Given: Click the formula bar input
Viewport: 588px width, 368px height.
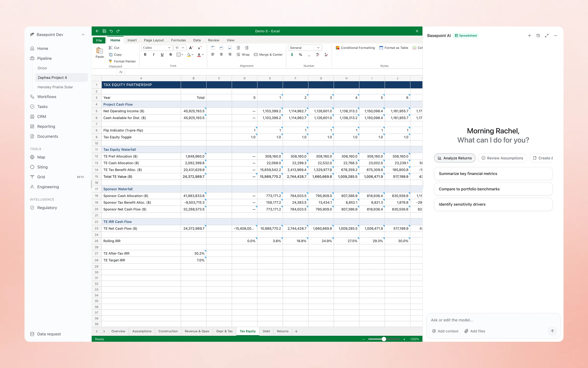Looking at the screenshot, I should point(274,72).
